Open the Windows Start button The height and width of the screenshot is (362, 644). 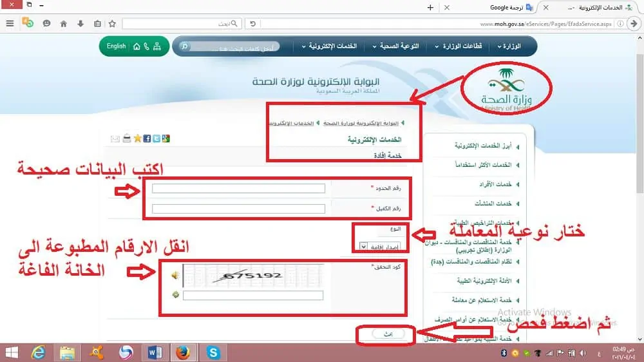(12, 352)
